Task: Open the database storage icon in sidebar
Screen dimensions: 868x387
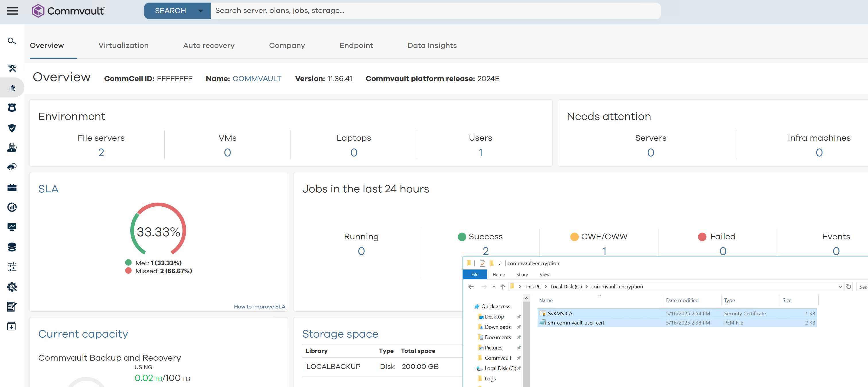Action: pyautogui.click(x=12, y=247)
